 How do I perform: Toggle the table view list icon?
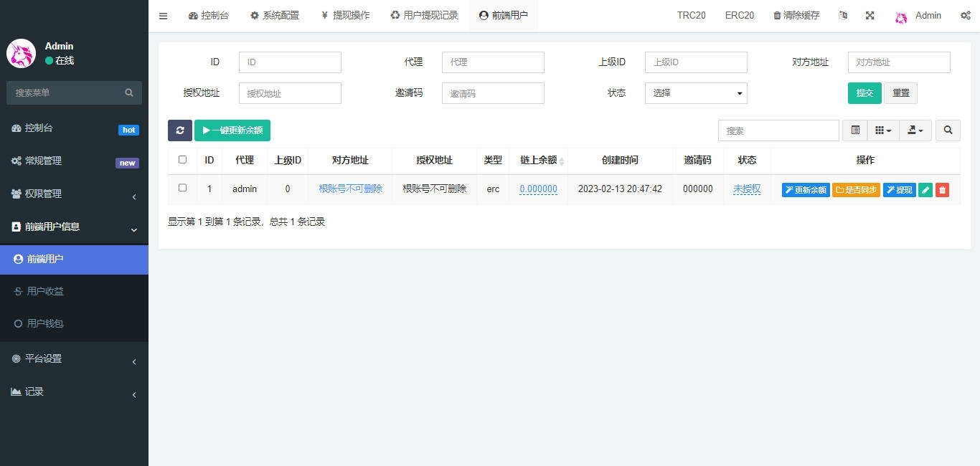(854, 130)
